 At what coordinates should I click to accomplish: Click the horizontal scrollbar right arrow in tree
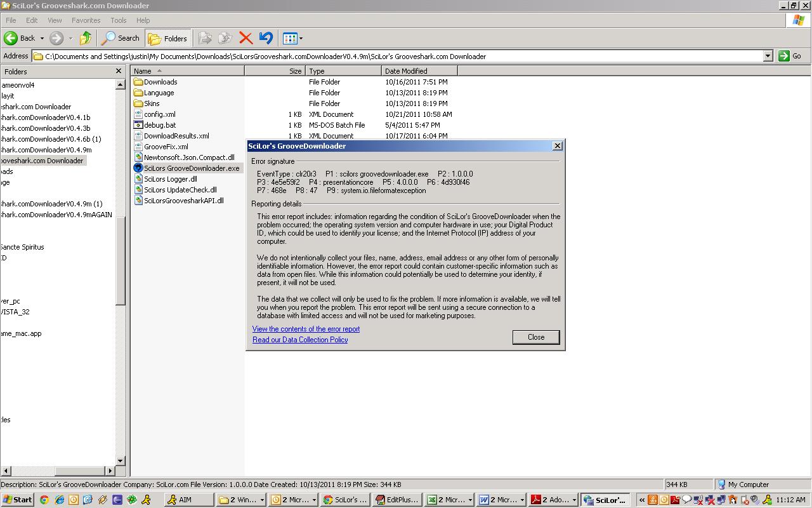coord(110,471)
